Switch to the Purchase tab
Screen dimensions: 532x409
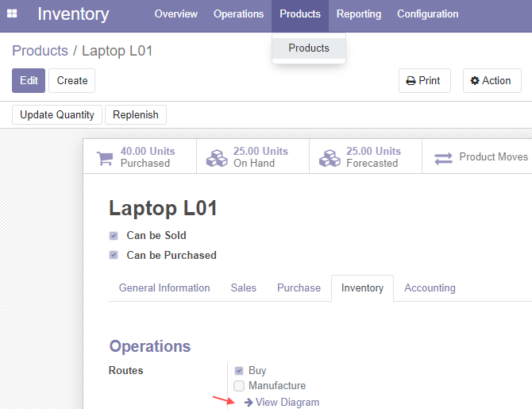(299, 287)
